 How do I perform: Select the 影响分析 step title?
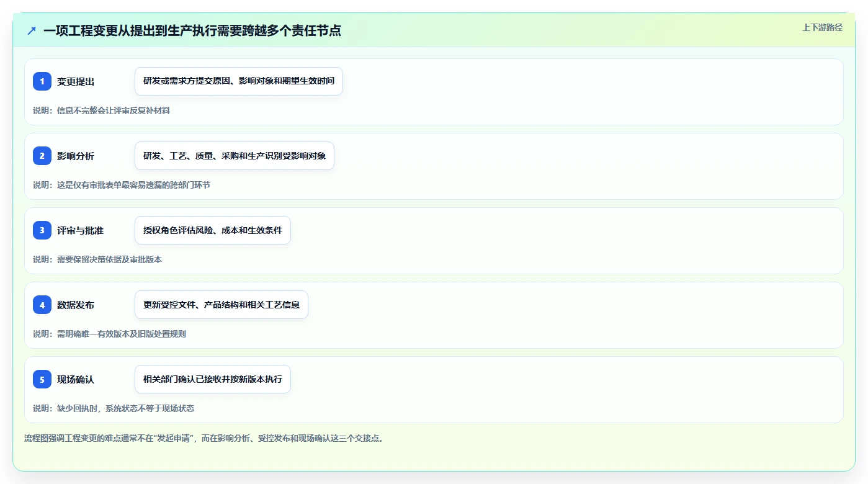coord(76,156)
